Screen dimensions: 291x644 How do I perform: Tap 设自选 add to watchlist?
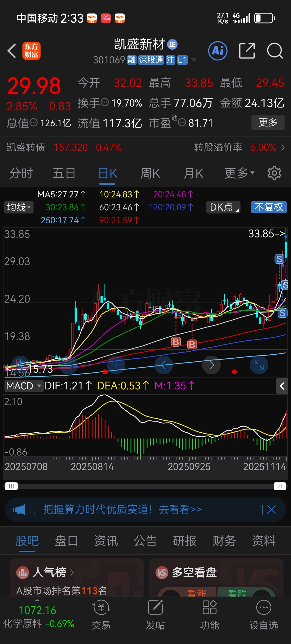[264, 615]
